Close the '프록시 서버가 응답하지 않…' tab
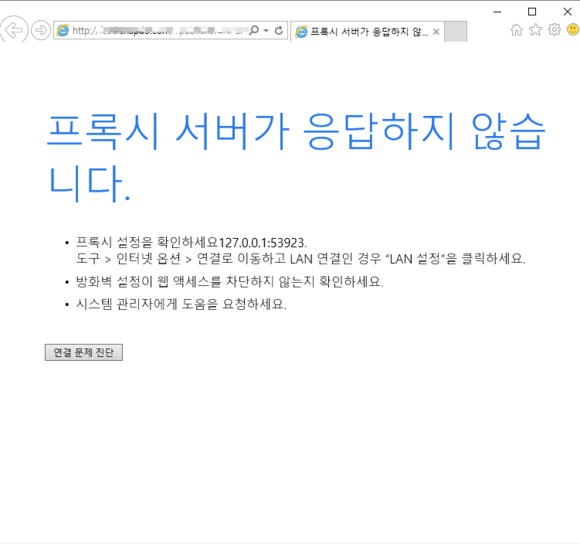The width and height of the screenshot is (580, 544). (x=436, y=32)
